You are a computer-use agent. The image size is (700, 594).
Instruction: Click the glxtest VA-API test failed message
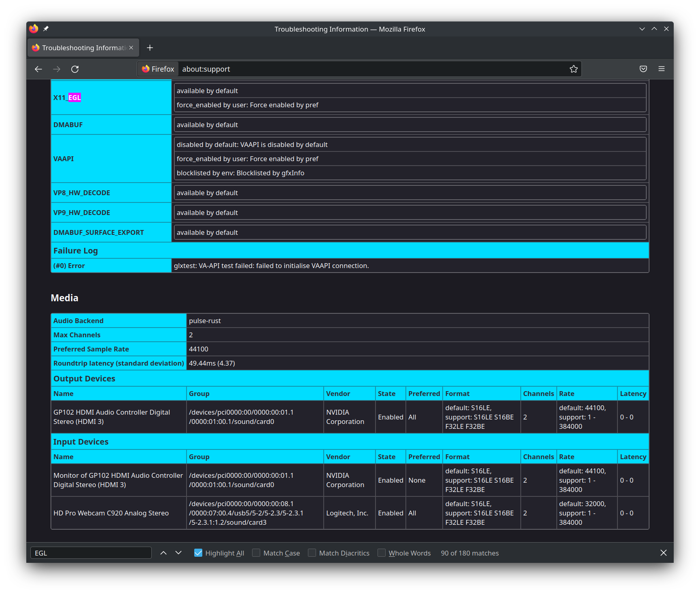pyautogui.click(x=272, y=266)
